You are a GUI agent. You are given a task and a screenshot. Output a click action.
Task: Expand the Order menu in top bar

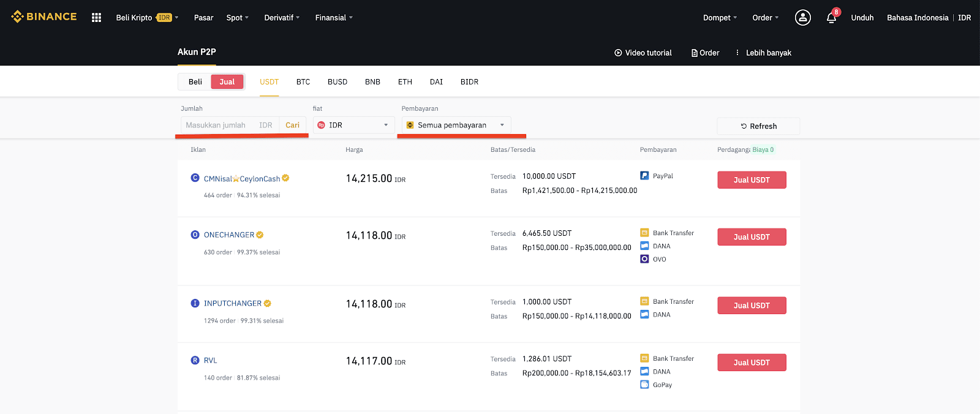coord(765,18)
